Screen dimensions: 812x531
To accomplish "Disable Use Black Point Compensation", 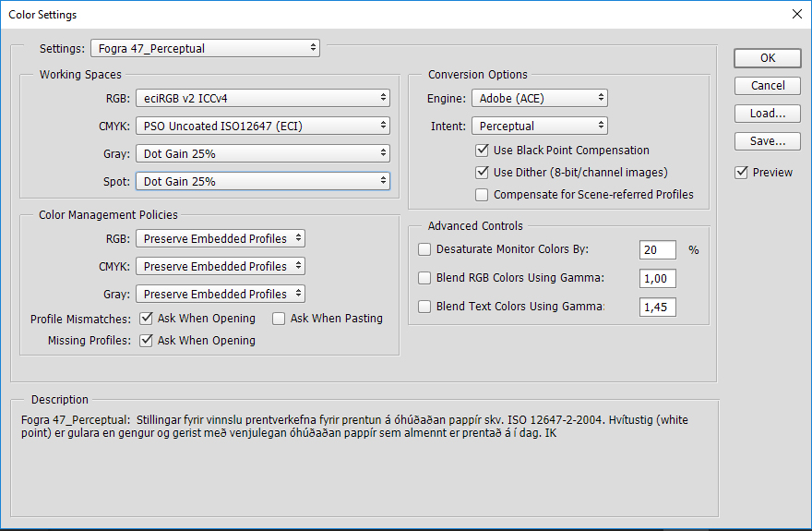I will pos(482,151).
